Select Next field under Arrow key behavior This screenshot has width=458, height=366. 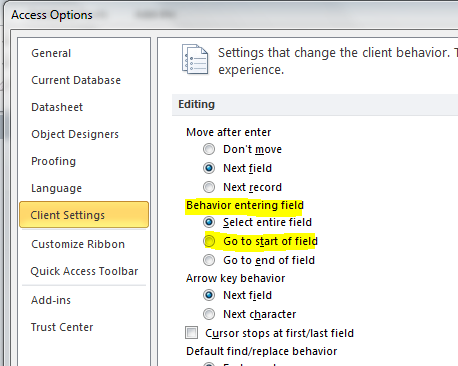point(209,295)
